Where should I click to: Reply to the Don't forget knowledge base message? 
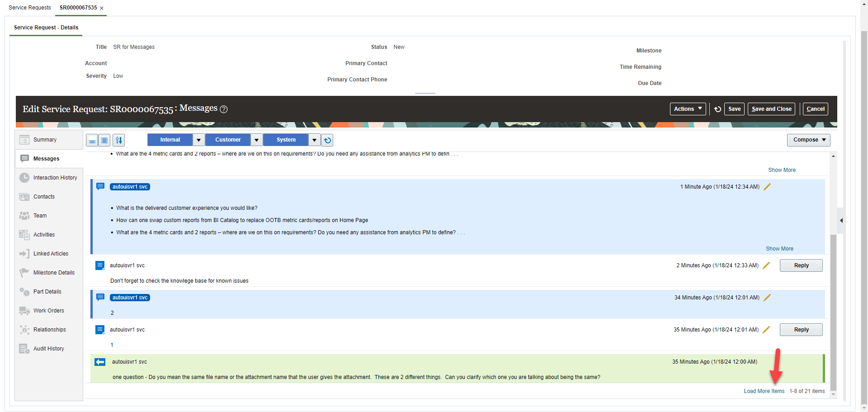[x=801, y=265]
